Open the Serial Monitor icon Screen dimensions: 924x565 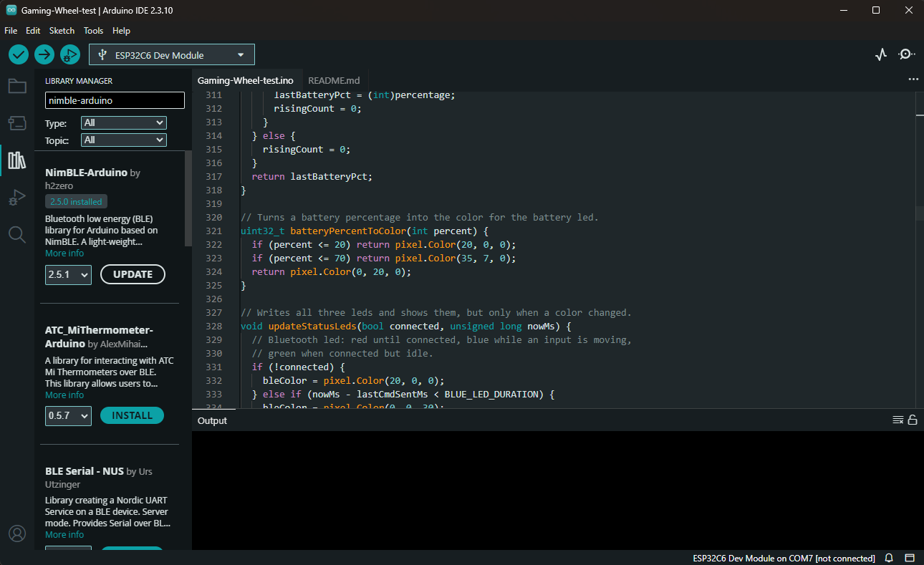tap(906, 54)
